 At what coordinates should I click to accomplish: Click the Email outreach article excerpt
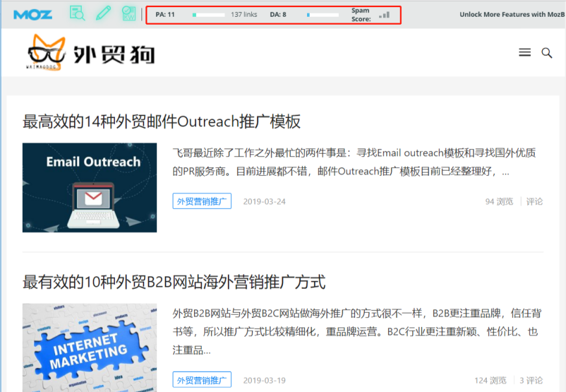[354, 162]
